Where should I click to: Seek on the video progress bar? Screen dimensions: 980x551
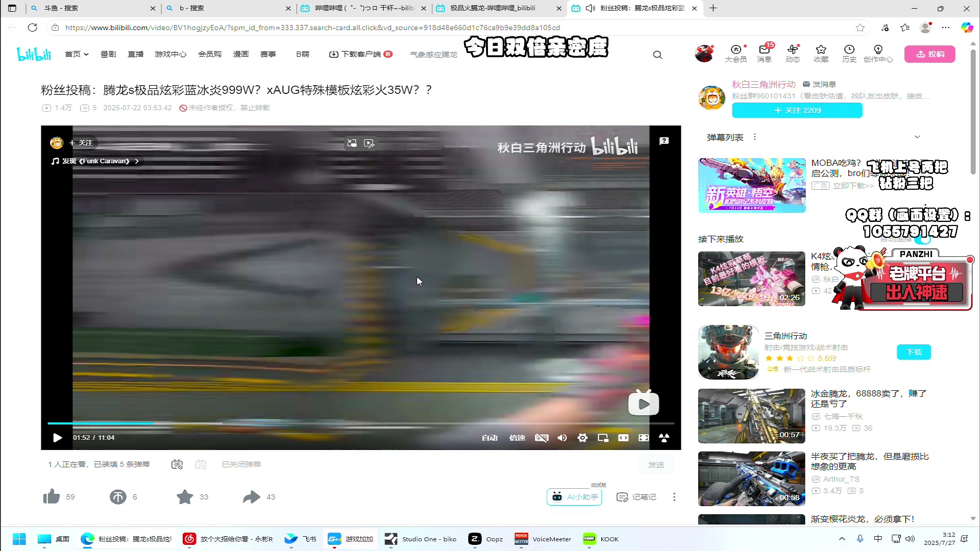(361, 423)
